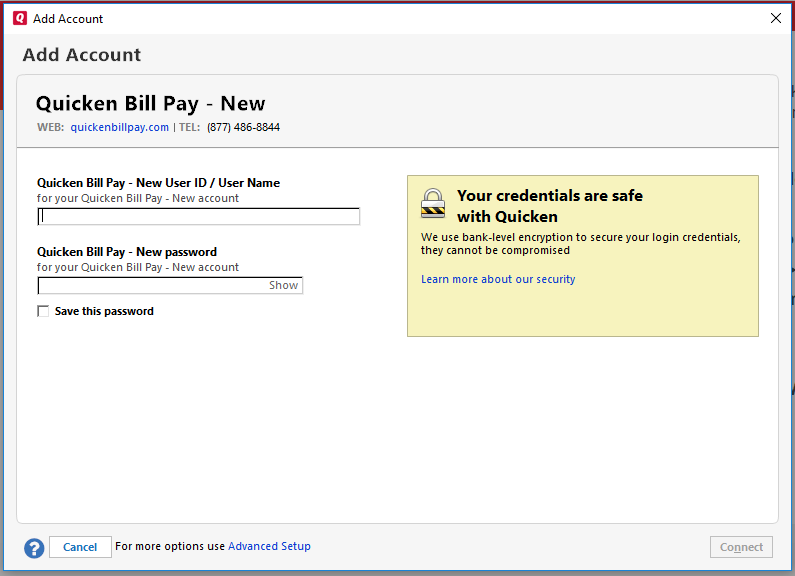The height and width of the screenshot is (576, 795).
Task: Close the Add Account dialog window
Action: coord(775,18)
